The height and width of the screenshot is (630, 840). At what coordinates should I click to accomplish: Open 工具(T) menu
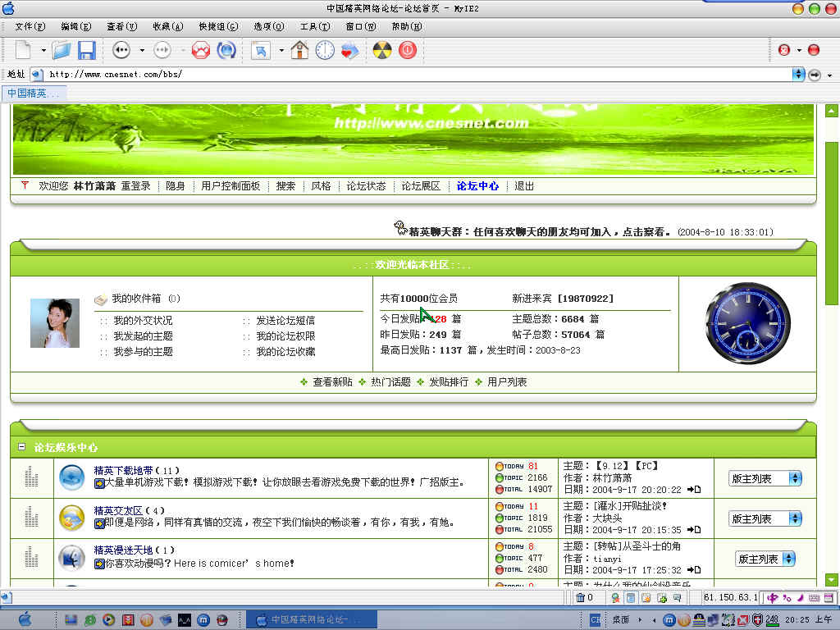(x=315, y=26)
